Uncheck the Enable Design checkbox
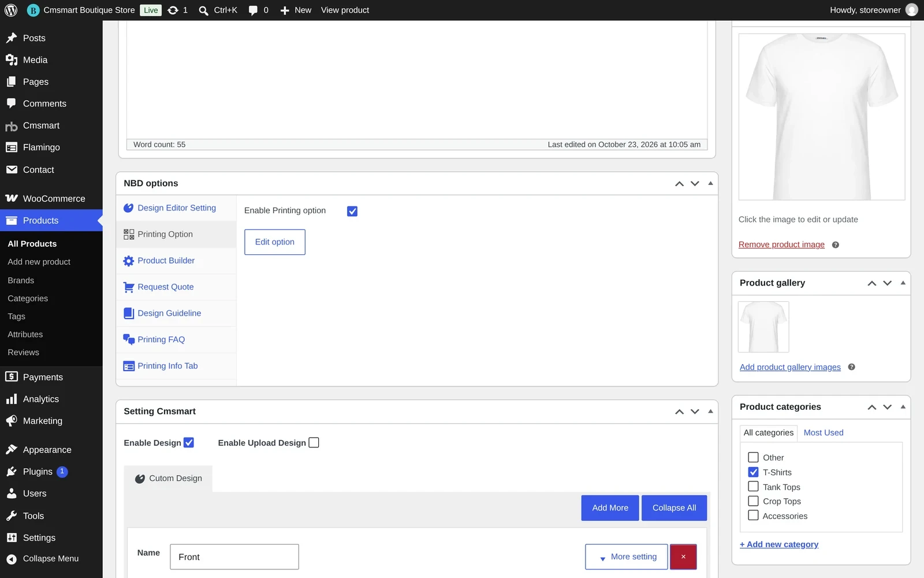The image size is (924, 578). (189, 443)
